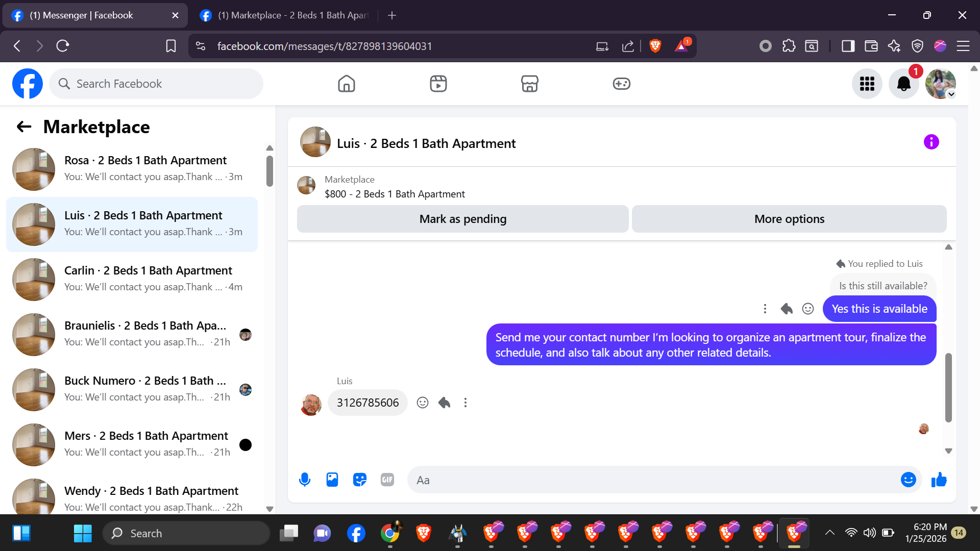980x551 pixels.
Task: Open Brave Wallet icon
Action: [x=871, y=46]
